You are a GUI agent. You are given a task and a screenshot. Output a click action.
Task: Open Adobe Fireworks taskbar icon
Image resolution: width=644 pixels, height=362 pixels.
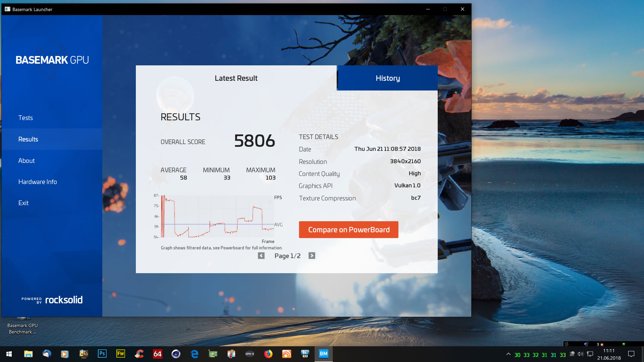[120, 354]
